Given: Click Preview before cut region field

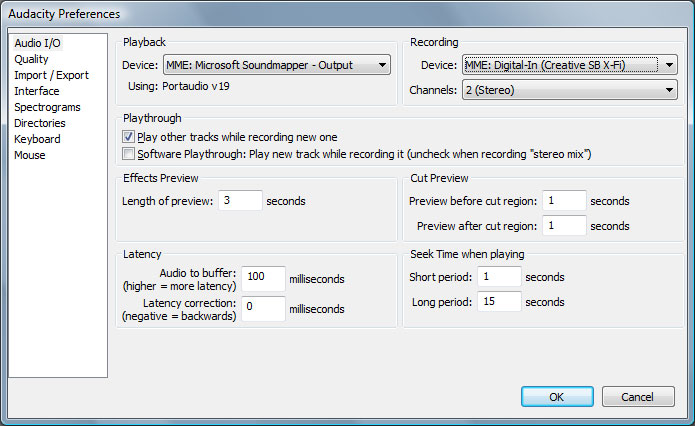Looking at the screenshot, I should (x=564, y=201).
